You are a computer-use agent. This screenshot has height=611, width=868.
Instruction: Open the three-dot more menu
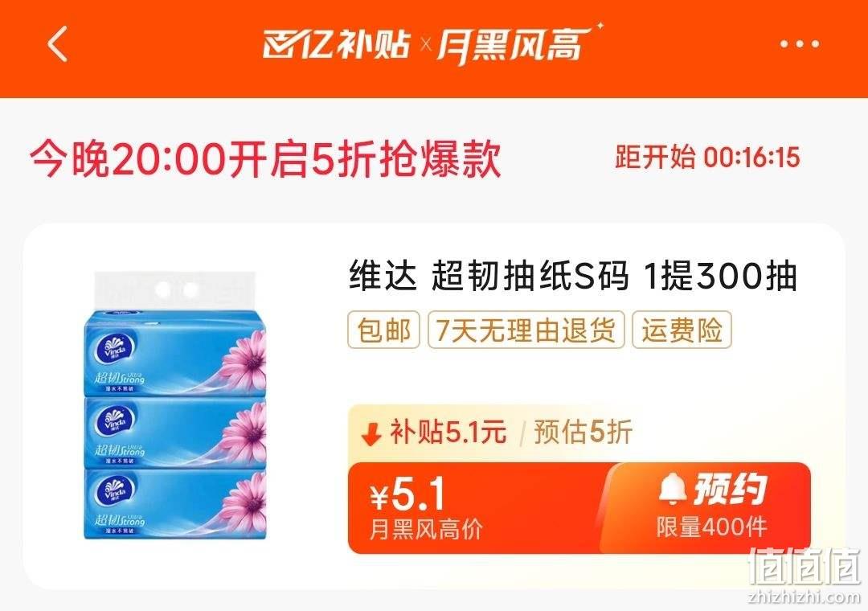tap(800, 44)
